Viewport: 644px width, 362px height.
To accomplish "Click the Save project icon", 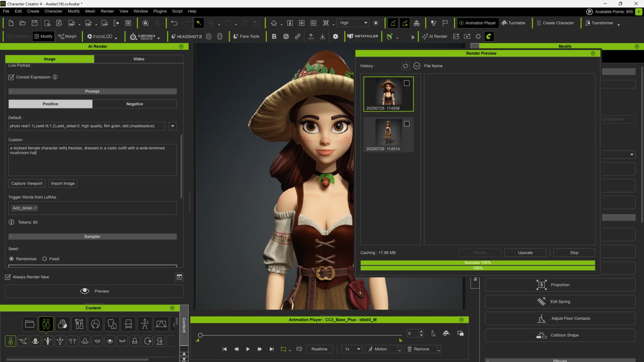I will [35, 23].
